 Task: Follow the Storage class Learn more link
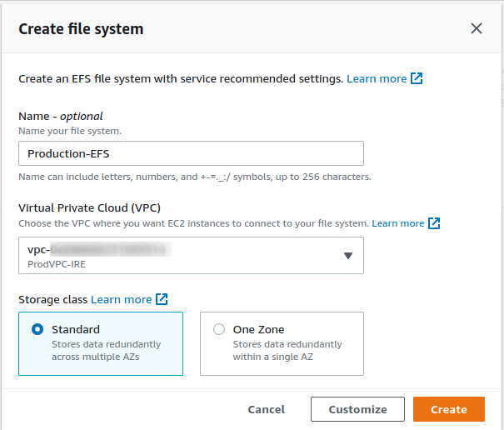(x=121, y=299)
